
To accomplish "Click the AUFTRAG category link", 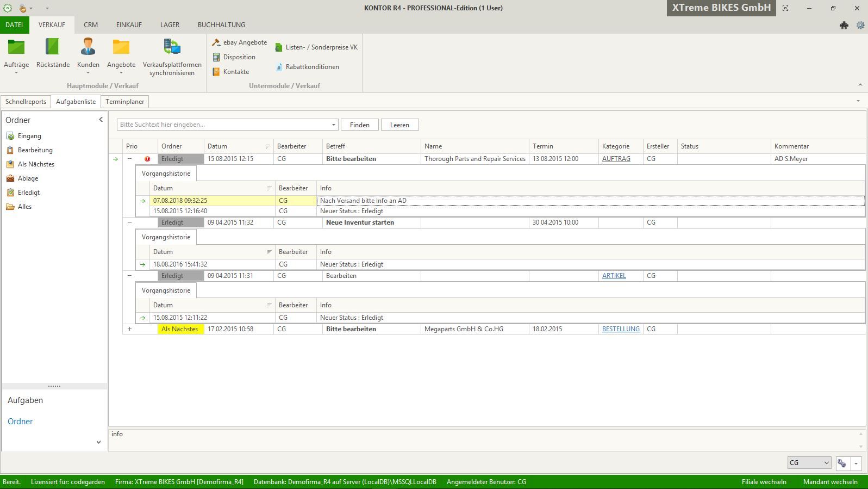I will coord(616,159).
